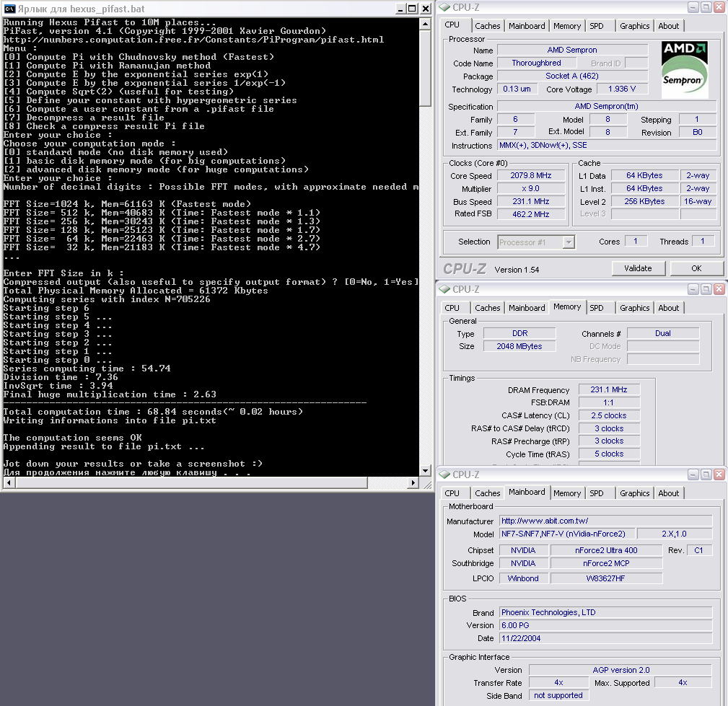Open About tab in top CPU-Z window

(x=669, y=26)
